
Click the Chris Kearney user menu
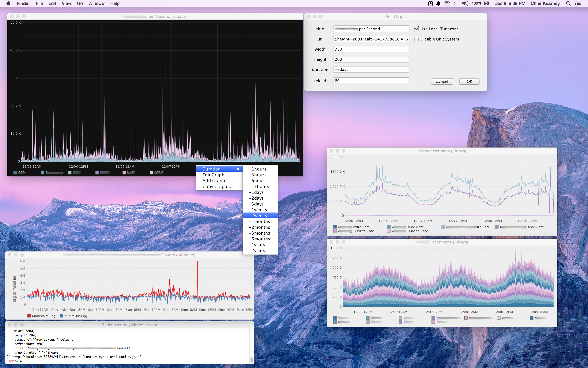click(x=545, y=3)
